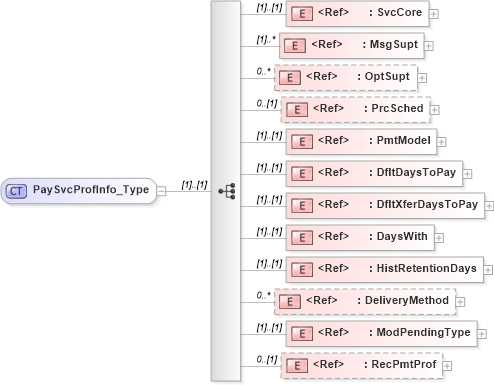This screenshot has width=494, height=385.
Task: Click the E icon of SvcCore
Action: 302,14
